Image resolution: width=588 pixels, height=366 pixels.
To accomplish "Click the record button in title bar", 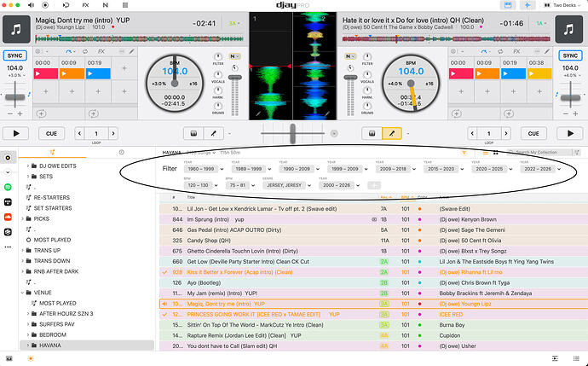I will [x=45, y=5].
